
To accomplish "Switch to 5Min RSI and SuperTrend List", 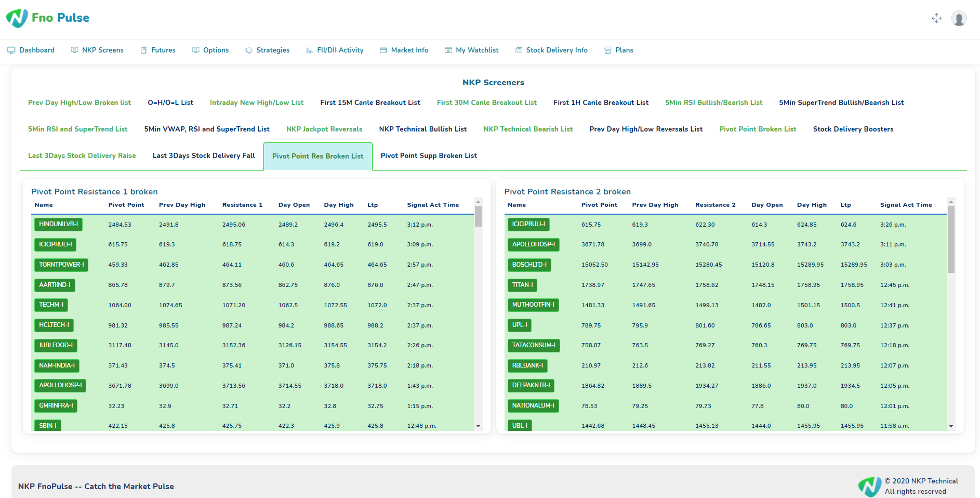I will pos(78,129).
